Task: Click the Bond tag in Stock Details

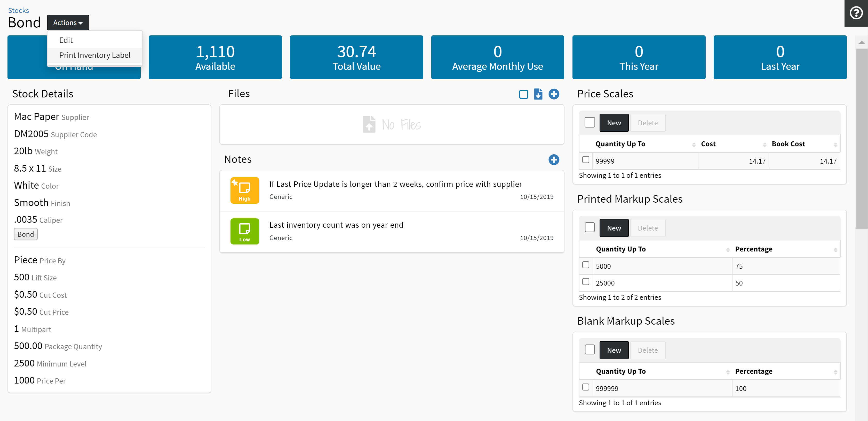Action: pyautogui.click(x=26, y=234)
